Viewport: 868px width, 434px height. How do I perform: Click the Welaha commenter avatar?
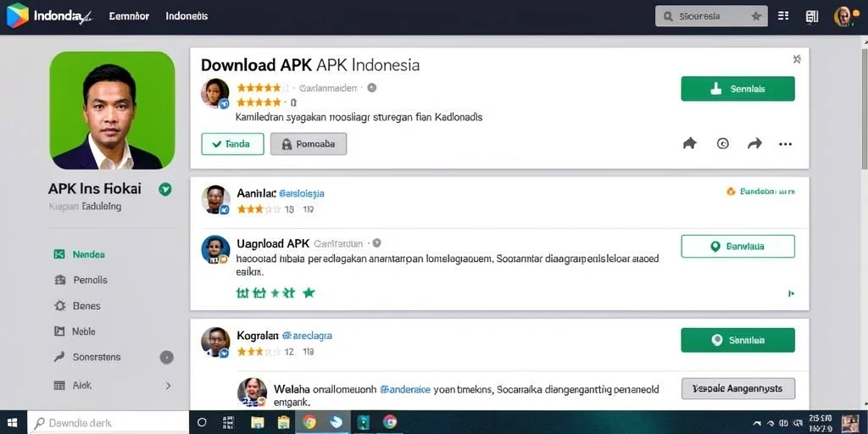coord(253,392)
